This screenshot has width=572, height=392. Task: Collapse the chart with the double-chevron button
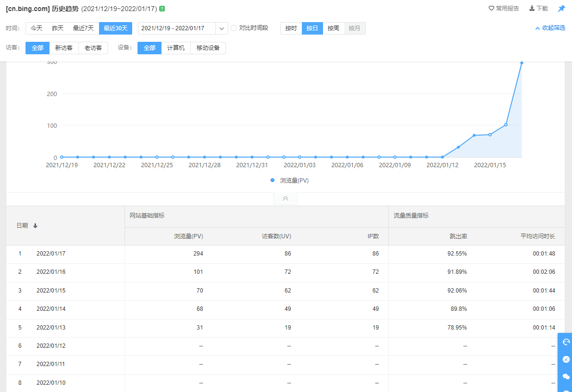(x=286, y=198)
